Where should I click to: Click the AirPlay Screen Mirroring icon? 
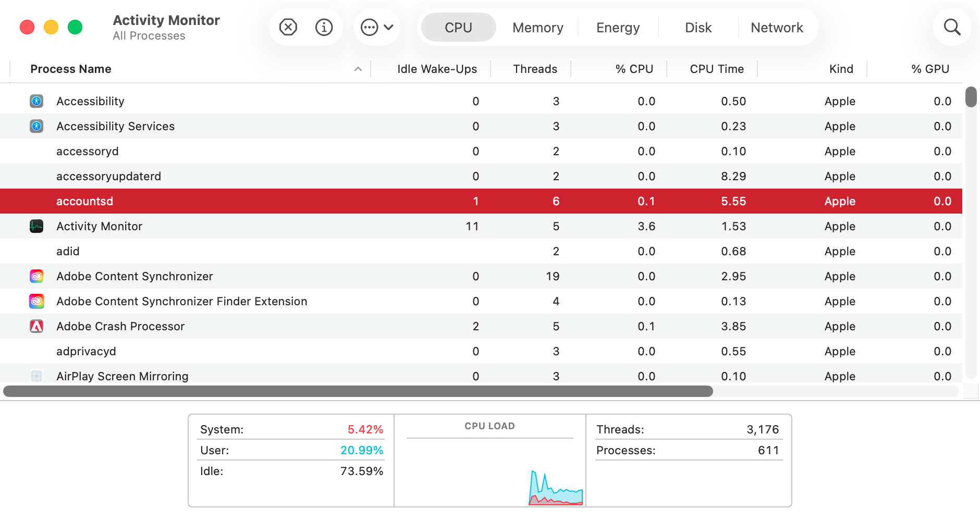pyautogui.click(x=36, y=376)
